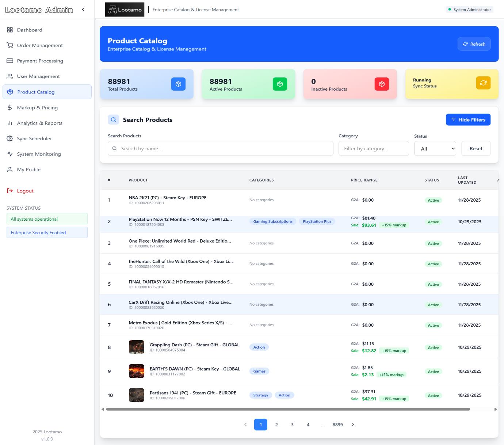Select the Analytics & Reports chart icon

pos(10,123)
